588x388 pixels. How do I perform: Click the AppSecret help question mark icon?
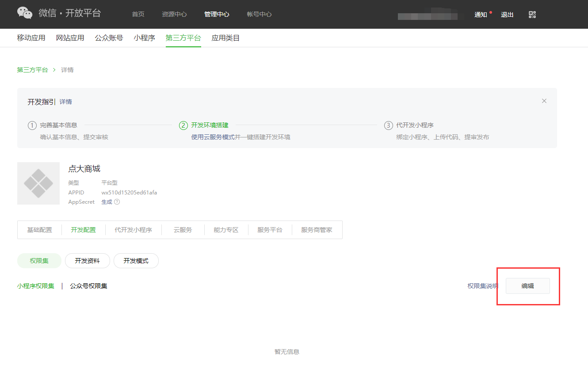[x=117, y=202]
